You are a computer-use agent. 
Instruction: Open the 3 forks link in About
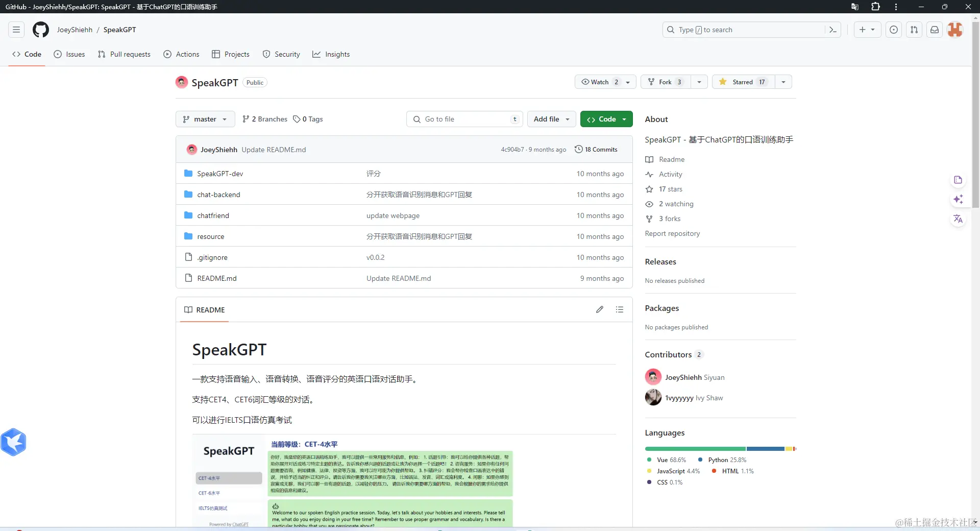[663, 219]
